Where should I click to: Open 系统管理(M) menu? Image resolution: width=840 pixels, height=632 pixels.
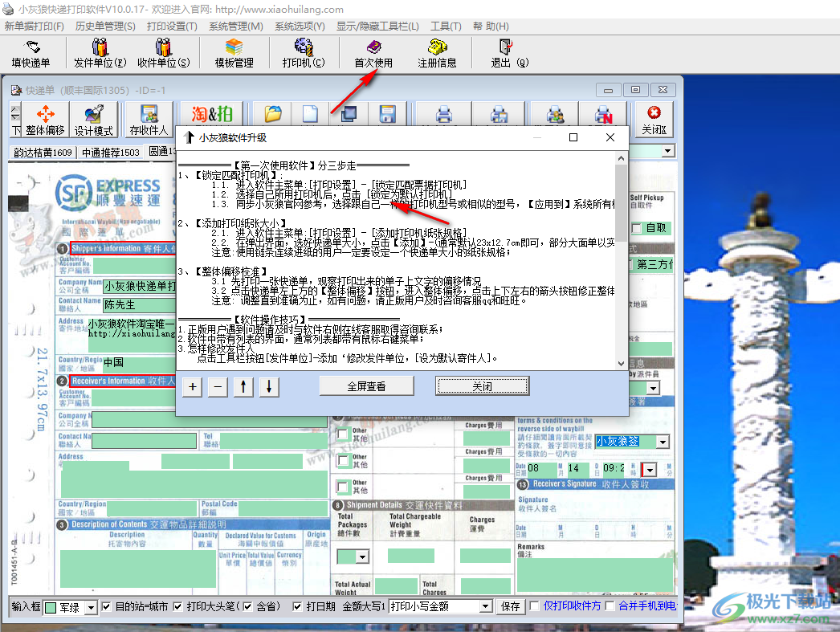(236, 27)
